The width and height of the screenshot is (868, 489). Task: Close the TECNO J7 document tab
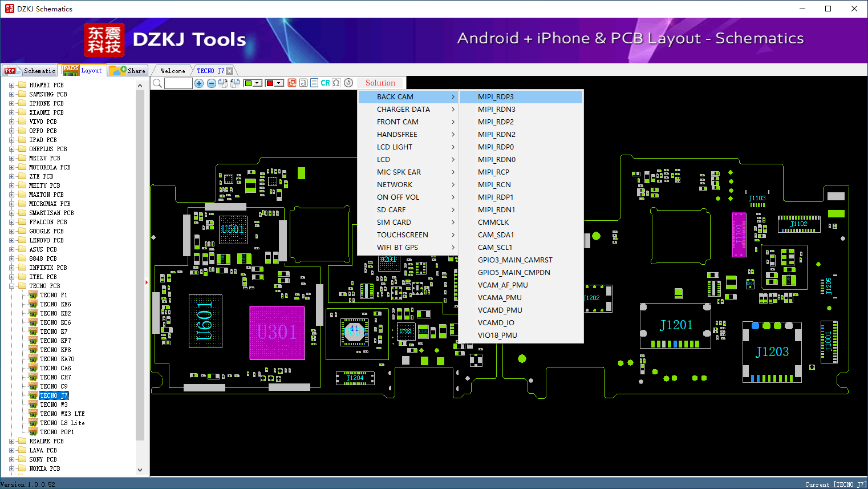click(229, 71)
